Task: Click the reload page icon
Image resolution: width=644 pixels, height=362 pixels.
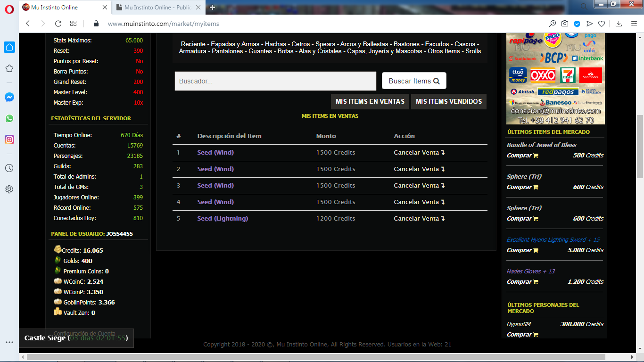Action: click(x=58, y=24)
